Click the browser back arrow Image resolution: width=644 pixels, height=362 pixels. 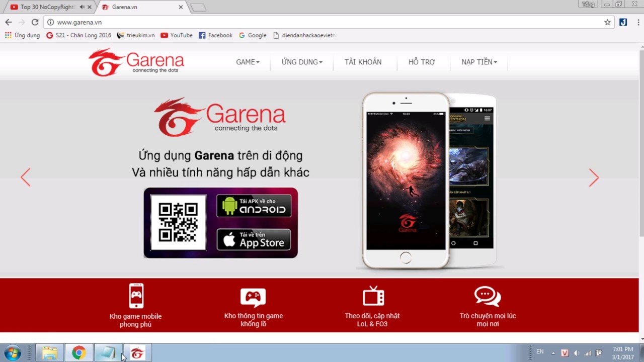coord(9,22)
